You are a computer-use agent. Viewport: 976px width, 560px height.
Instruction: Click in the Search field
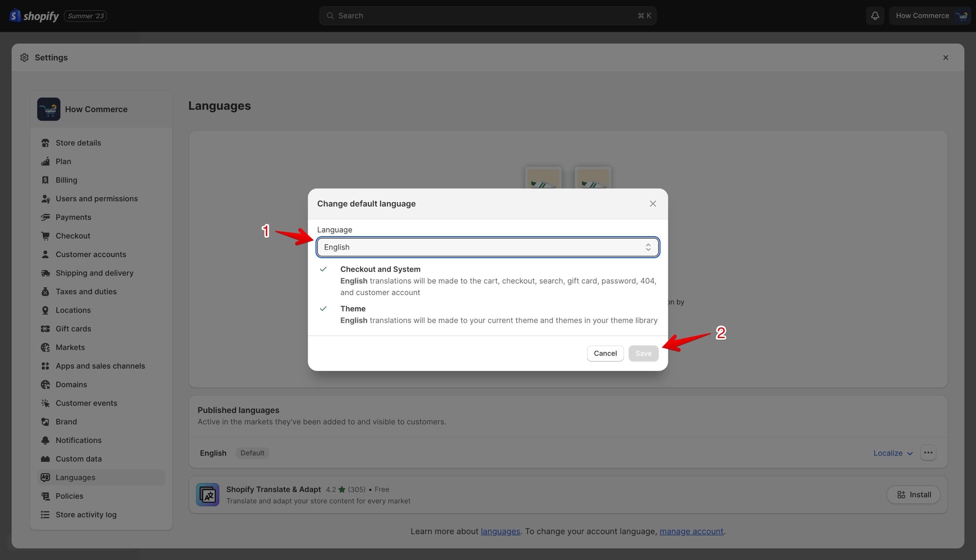pos(488,16)
